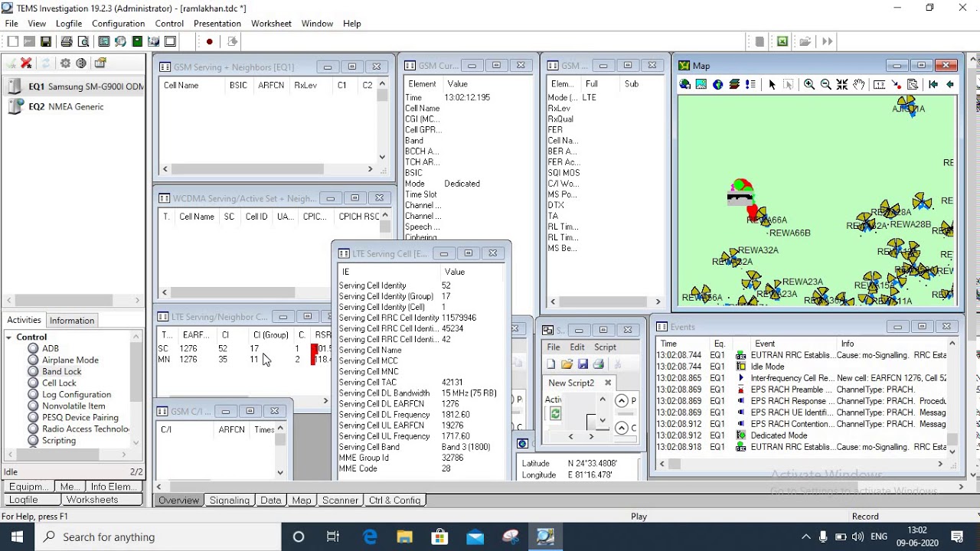Viewport: 980px width, 551px height.
Task: Click the Dedicated Mode event row
Action: click(802, 435)
